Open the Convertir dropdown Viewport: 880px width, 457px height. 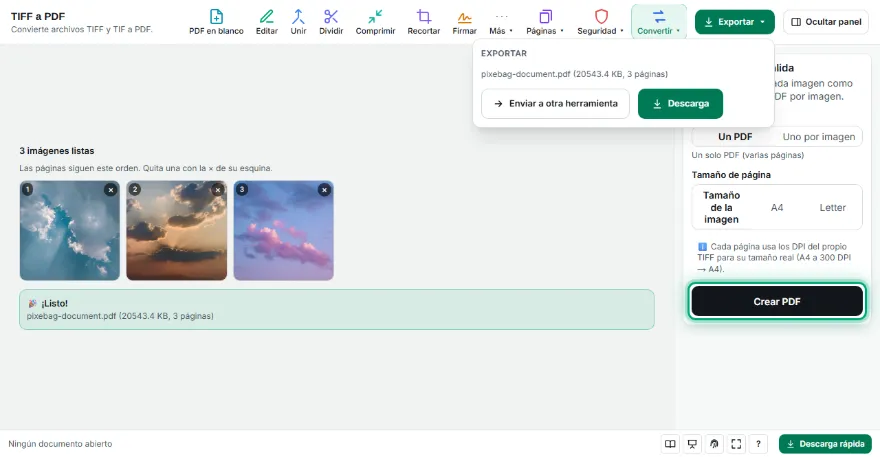(659, 22)
